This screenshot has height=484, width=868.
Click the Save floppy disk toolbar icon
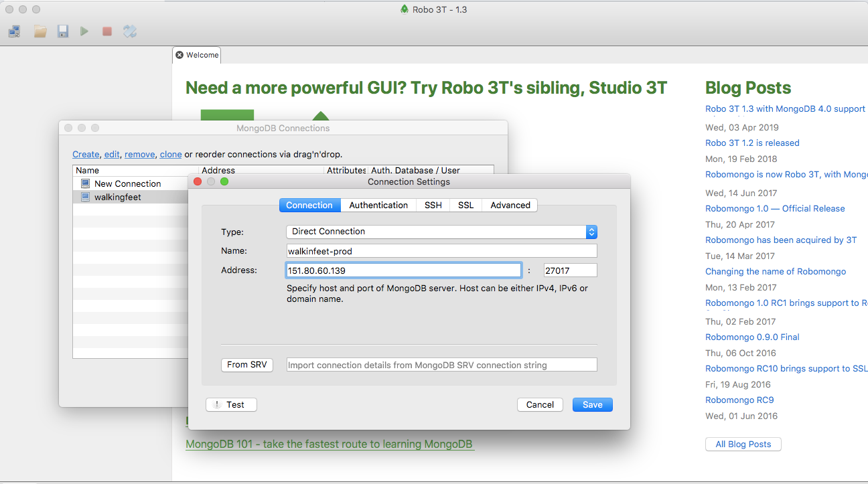pyautogui.click(x=63, y=31)
